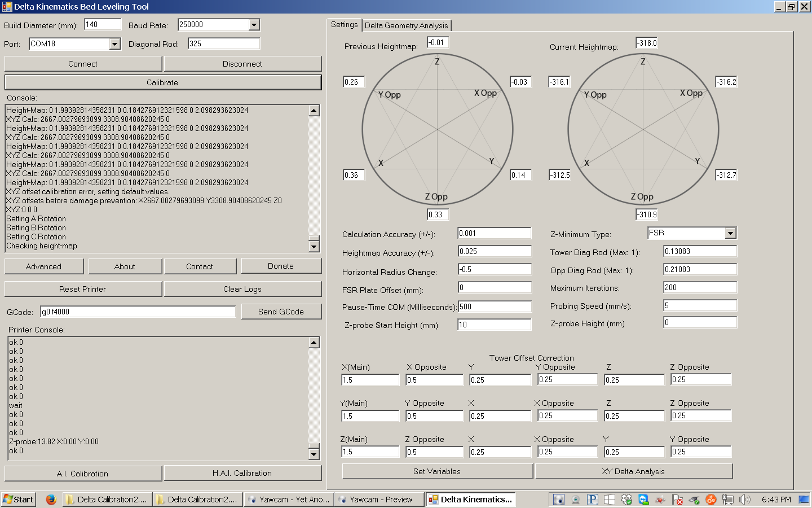
Task: Click the XY Delta Analysis button
Action: pos(633,471)
